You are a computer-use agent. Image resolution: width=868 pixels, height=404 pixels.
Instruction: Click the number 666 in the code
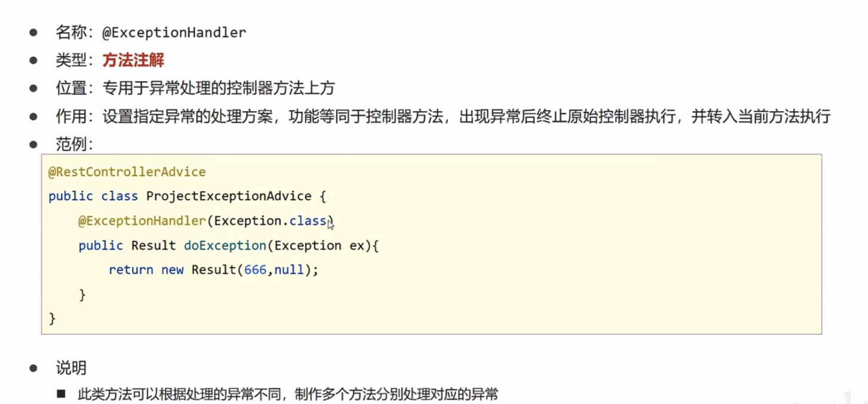point(255,270)
